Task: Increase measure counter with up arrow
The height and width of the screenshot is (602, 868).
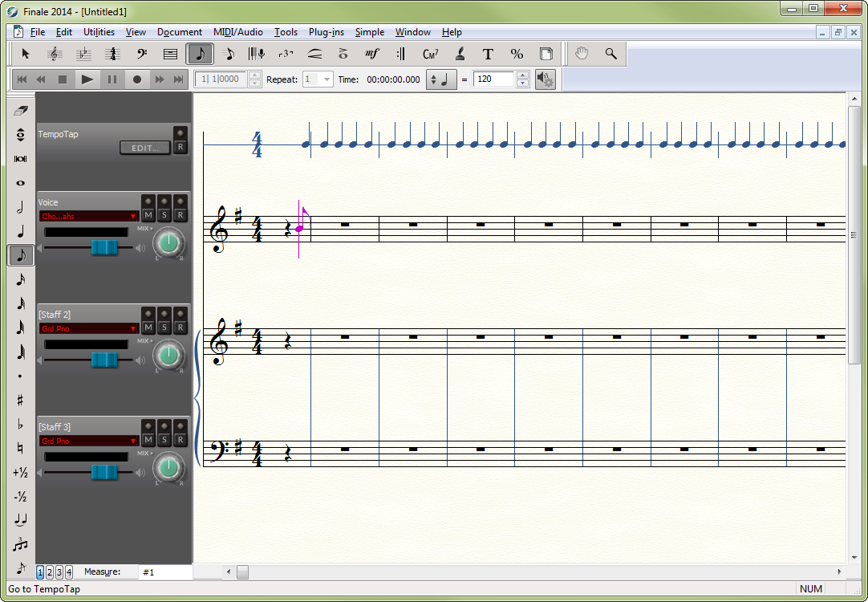Action: tap(254, 75)
